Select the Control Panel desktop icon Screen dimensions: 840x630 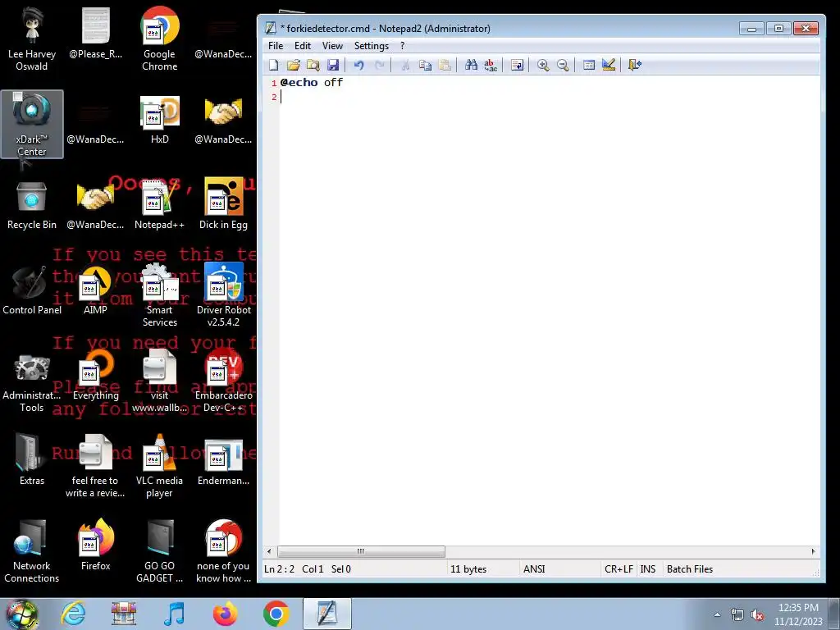(32, 291)
